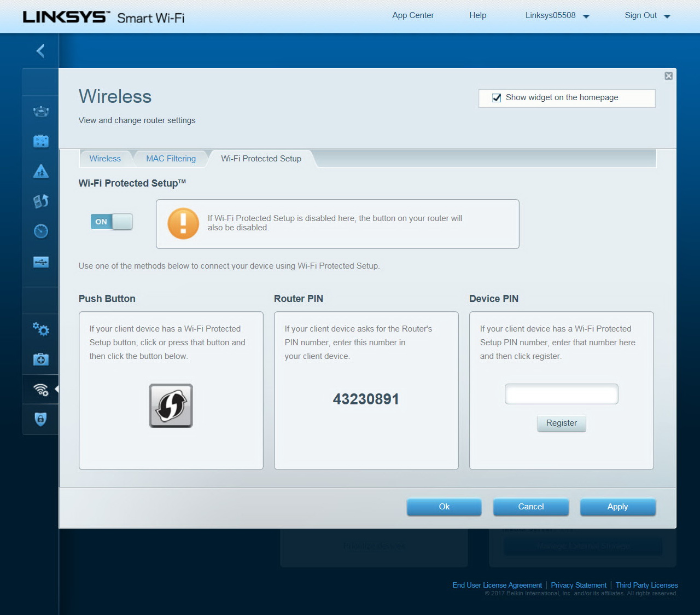Viewport: 700px width, 615px height.
Task: Open App Center in the top bar
Action: pos(413,15)
